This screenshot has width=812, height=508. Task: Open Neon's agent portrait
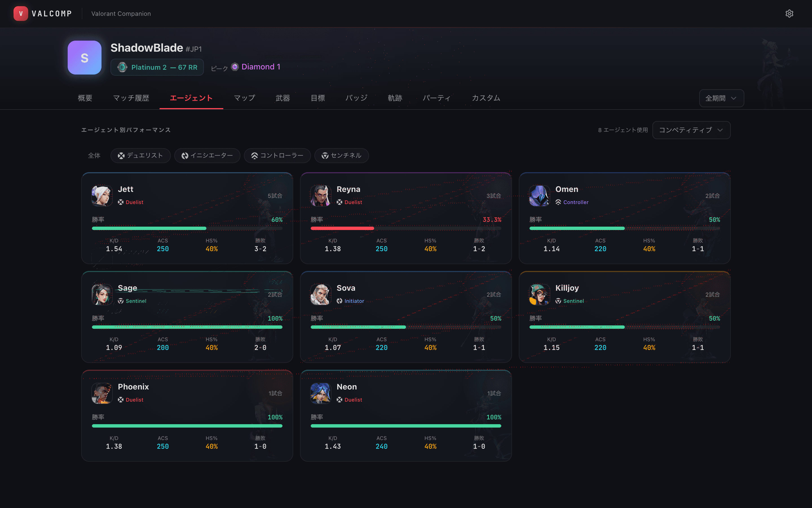point(321,393)
